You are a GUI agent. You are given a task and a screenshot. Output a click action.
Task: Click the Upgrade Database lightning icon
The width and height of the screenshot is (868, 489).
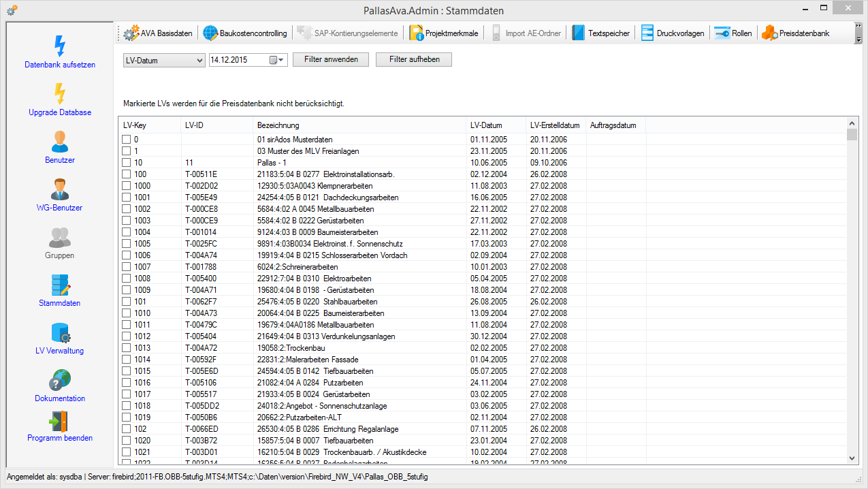tap(60, 93)
